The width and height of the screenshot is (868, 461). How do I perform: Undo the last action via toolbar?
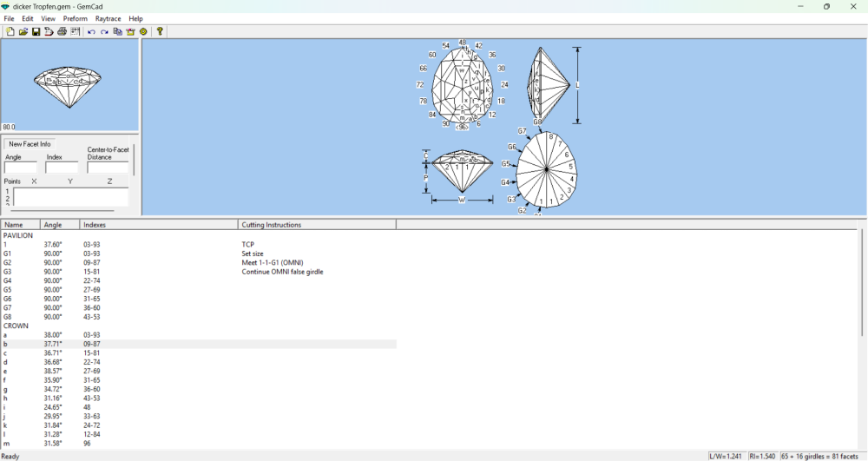click(x=91, y=32)
